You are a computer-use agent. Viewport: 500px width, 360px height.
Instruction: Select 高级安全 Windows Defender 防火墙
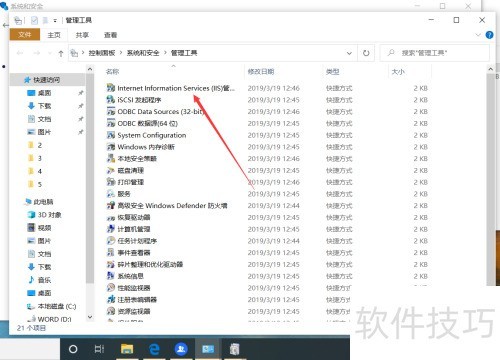(167, 205)
